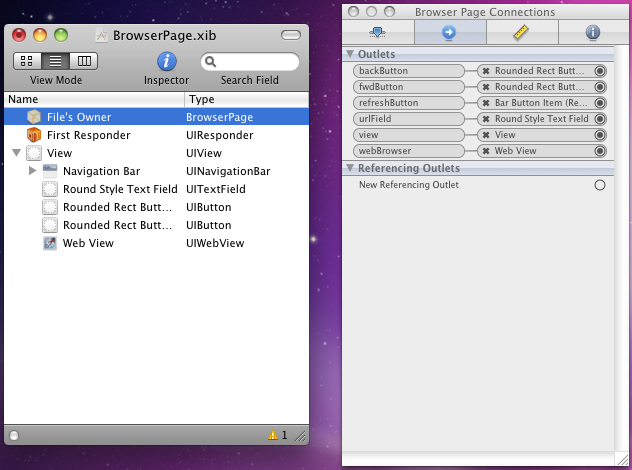The width and height of the screenshot is (632, 470).
Task: Switch to list view mode
Action: [55, 61]
